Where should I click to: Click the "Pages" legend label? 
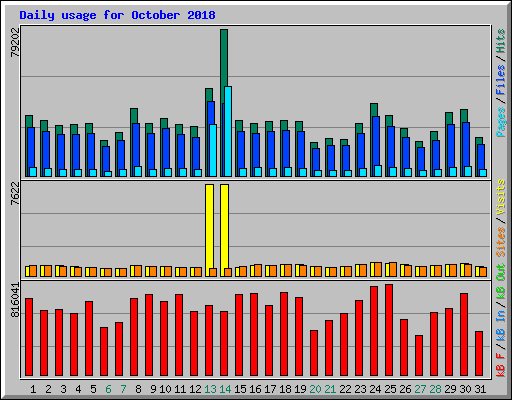[501, 122]
